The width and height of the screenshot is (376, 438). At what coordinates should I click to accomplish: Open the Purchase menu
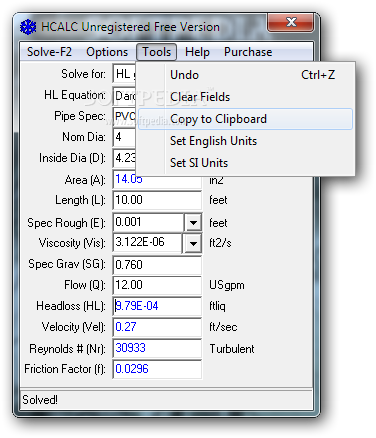click(248, 52)
